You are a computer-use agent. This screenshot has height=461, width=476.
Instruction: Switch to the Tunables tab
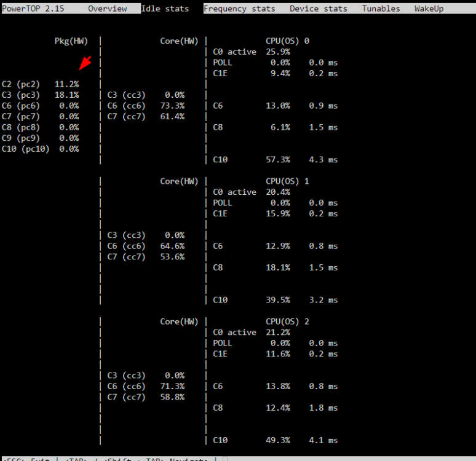(381, 9)
